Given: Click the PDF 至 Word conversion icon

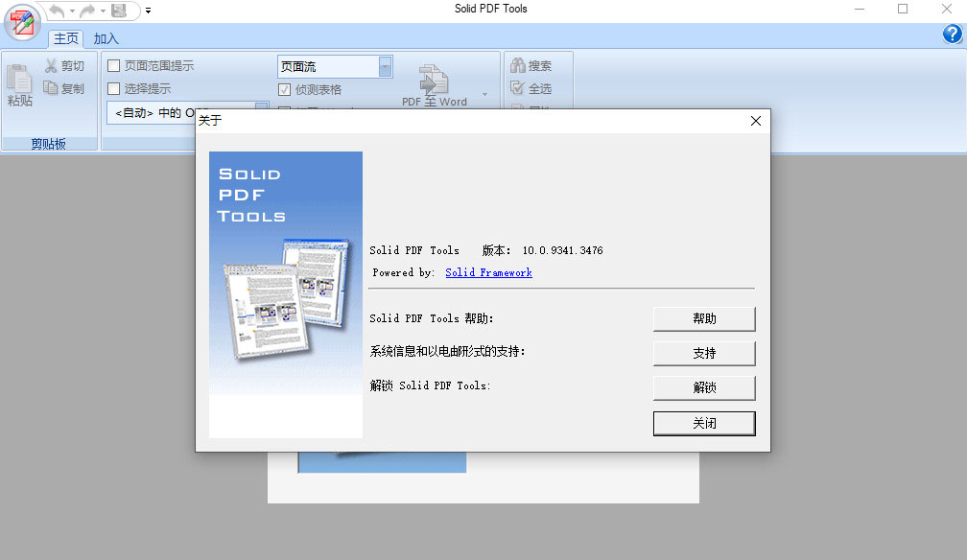Looking at the screenshot, I should pos(435,79).
